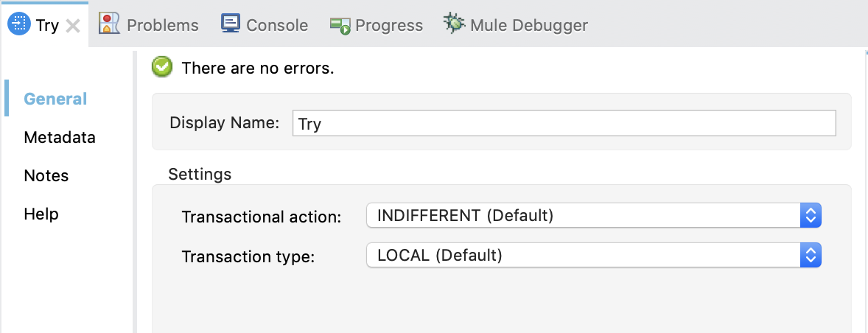Image resolution: width=868 pixels, height=333 pixels.
Task: Click the green no-errors checkmark icon
Action: point(162,68)
